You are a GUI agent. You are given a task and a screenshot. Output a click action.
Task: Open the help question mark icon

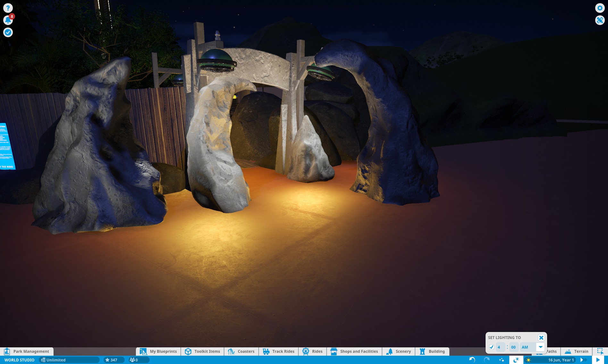(8, 8)
